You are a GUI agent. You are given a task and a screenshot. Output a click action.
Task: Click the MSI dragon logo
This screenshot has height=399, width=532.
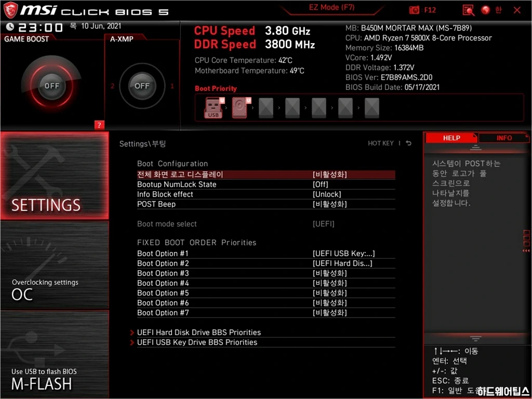pos(10,10)
